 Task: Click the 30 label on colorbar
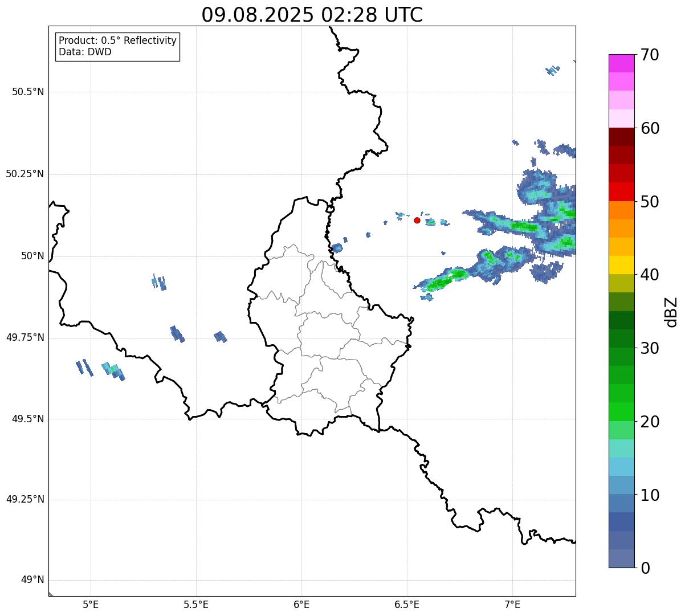coord(650,348)
